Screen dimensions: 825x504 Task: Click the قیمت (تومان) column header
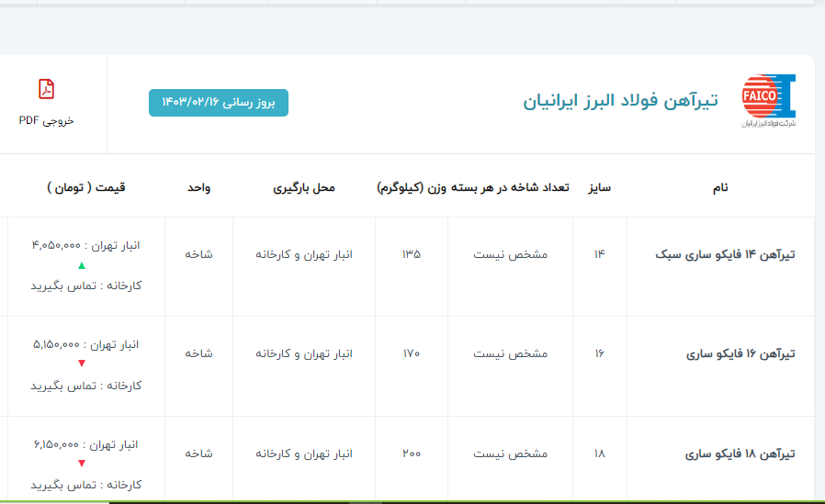[85, 187]
